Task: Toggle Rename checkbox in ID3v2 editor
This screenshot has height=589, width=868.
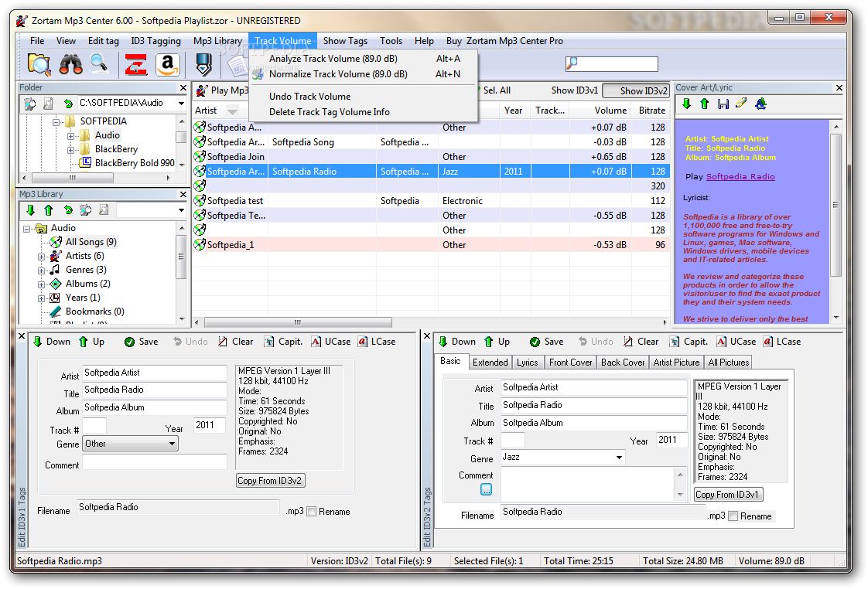Action: tap(733, 516)
